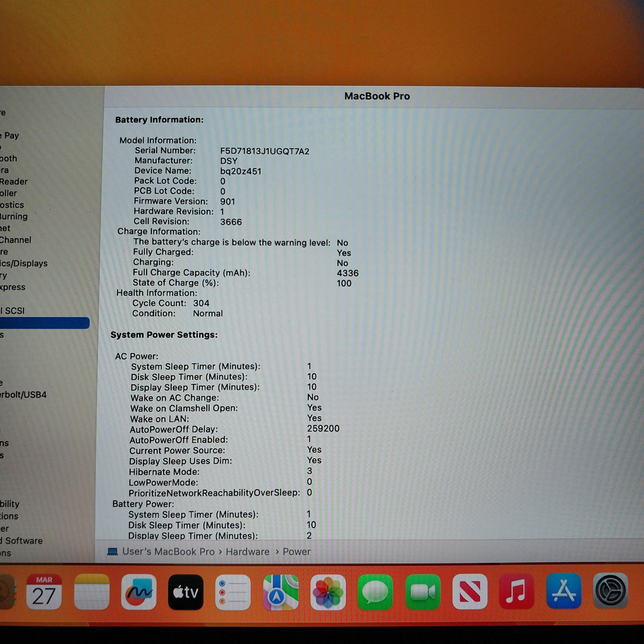Launch the Photos app
Image resolution: width=644 pixels, height=644 pixels.
click(x=328, y=592)
